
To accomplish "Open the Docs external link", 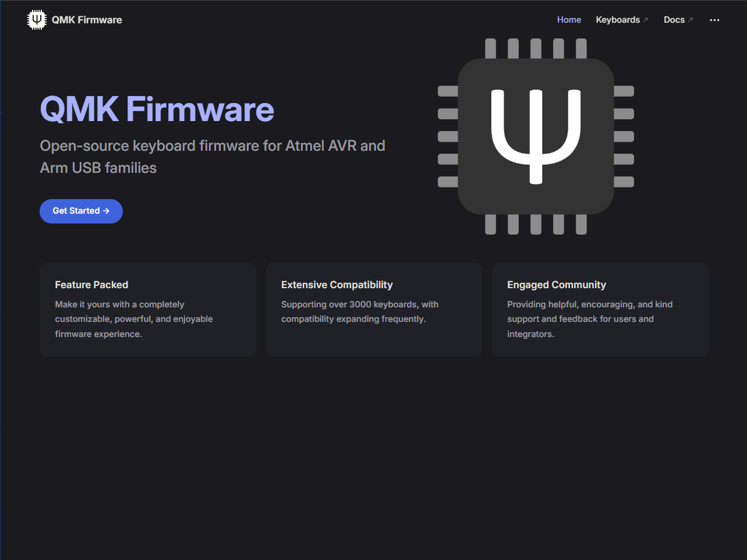I will (678, 20).
